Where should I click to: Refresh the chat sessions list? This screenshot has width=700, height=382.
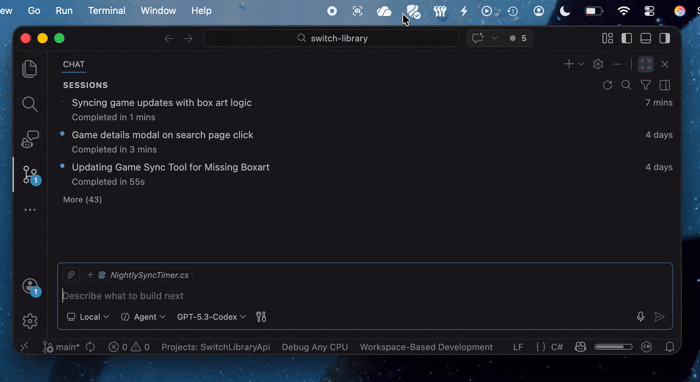click(607, 85)
